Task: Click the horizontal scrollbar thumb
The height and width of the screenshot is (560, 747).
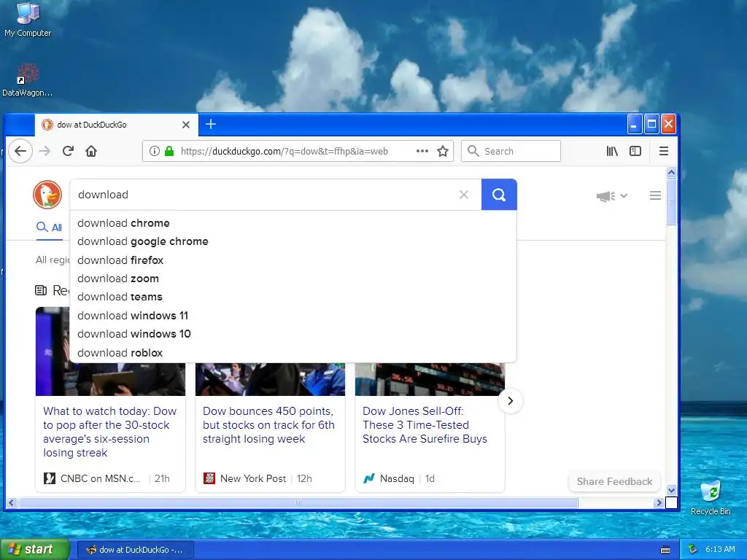Action: (298, 502)
